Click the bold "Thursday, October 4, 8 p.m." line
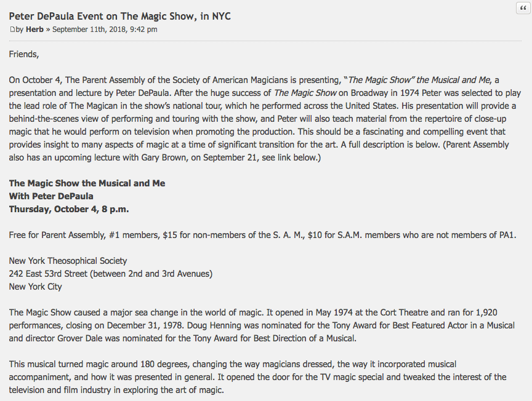 (68, 209)
